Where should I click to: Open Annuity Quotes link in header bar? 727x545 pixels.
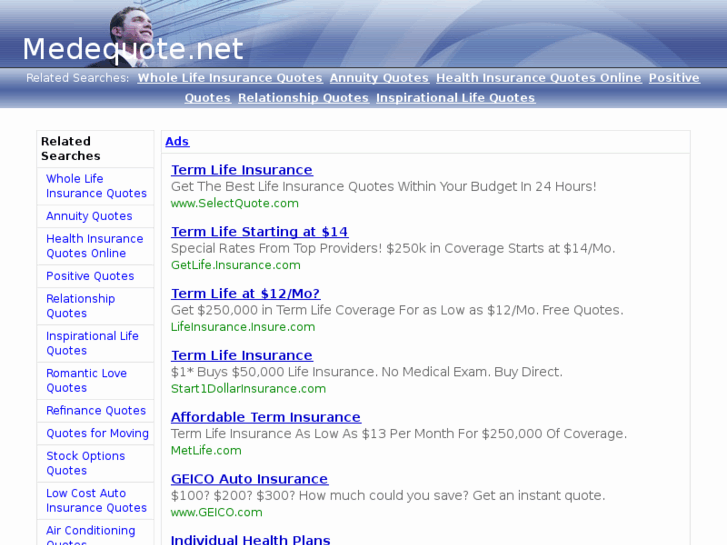pos(379,78)
